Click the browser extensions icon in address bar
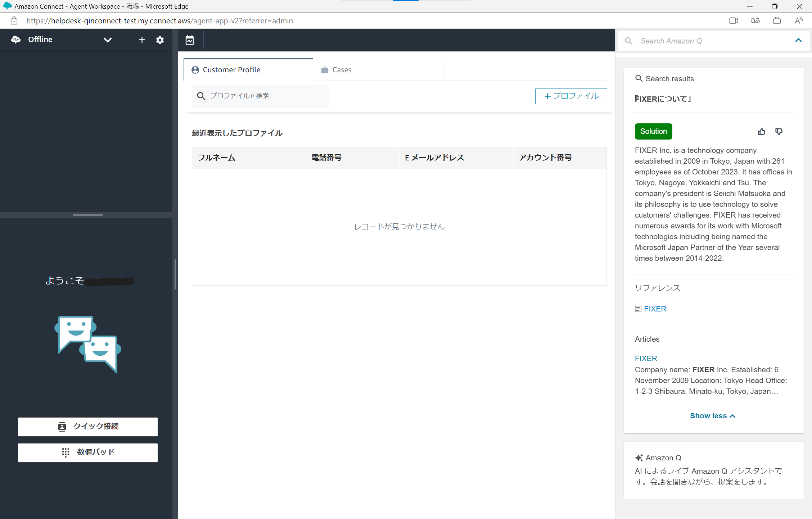The image size is (812, 519). pyautogui.click(x=777, y=21)
